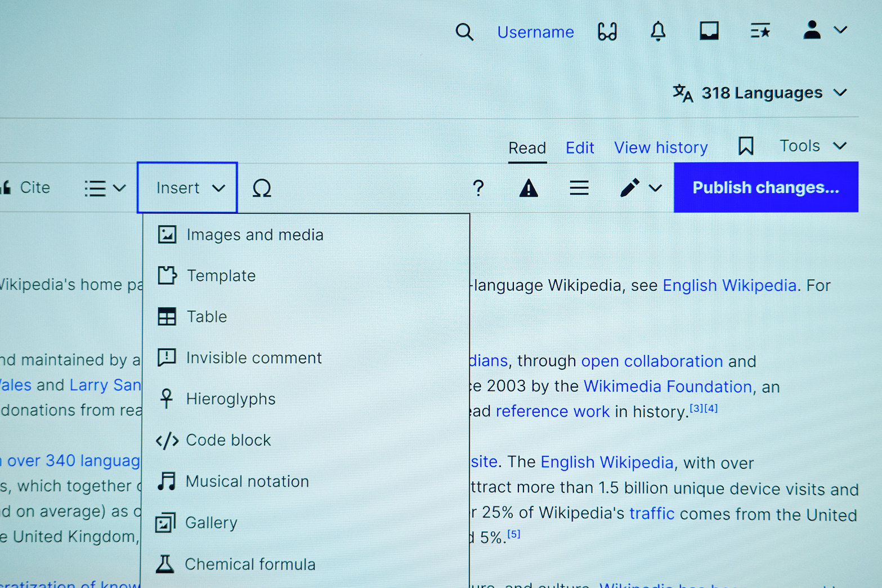Viewport: 882px width, 588px height.
Task: Open the page options hamburger menu
Action: click(x=579, y=188)
